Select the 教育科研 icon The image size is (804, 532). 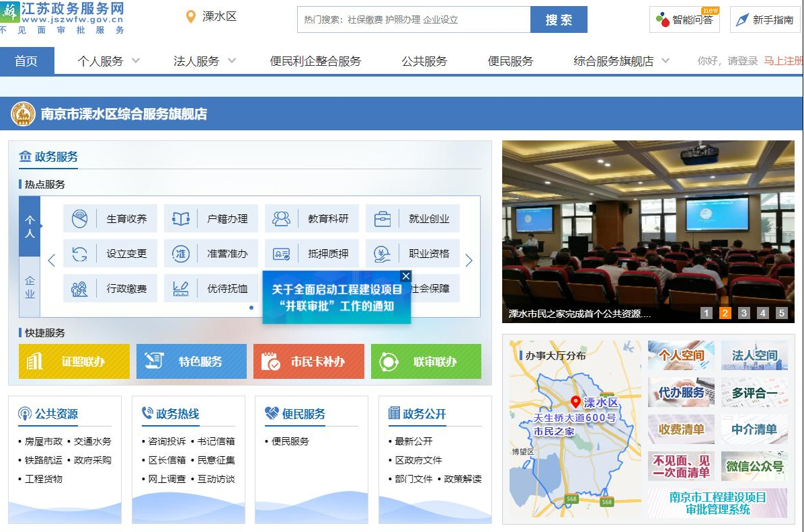tap(282, 219)
